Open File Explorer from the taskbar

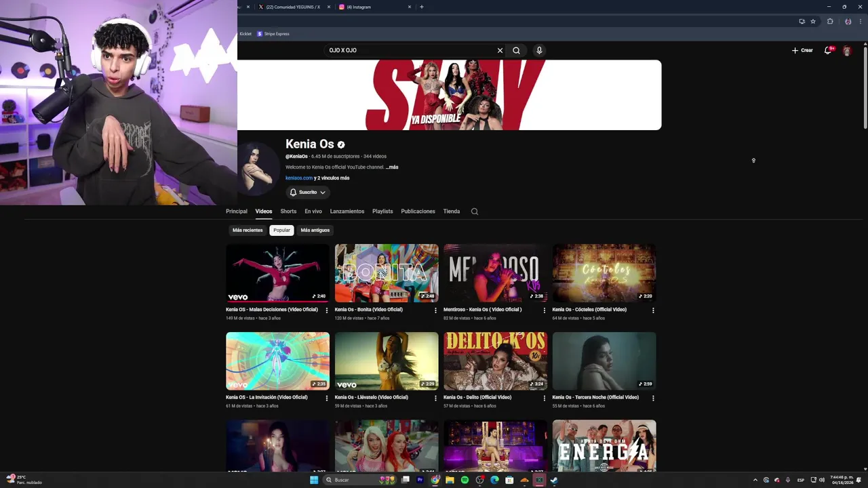point(450,480)
